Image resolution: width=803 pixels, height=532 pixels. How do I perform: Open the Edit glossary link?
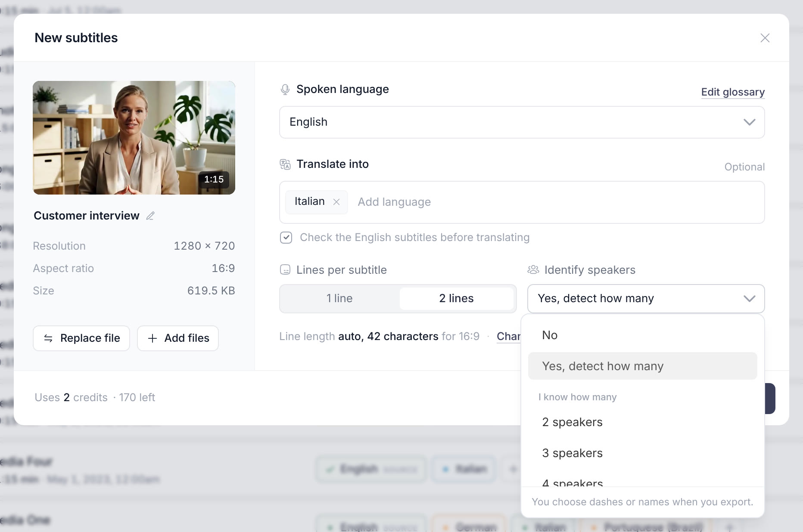[733, 92]
